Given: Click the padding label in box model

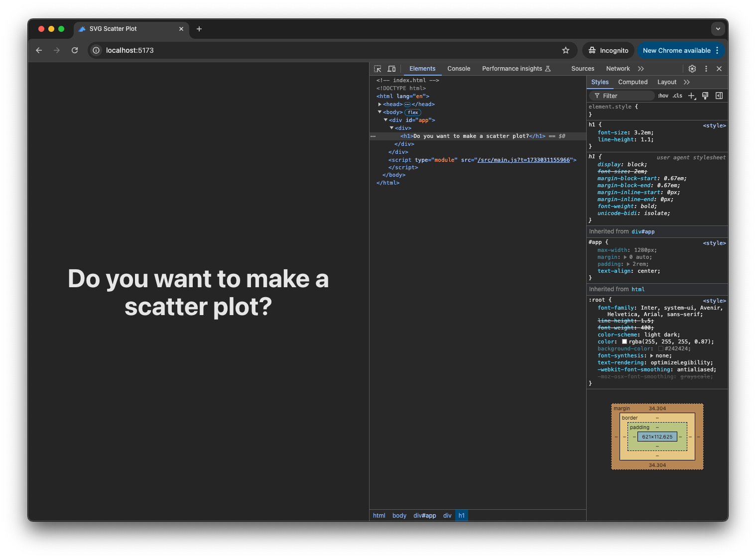Looking at the screenshot, I should (x=639, y=428).
